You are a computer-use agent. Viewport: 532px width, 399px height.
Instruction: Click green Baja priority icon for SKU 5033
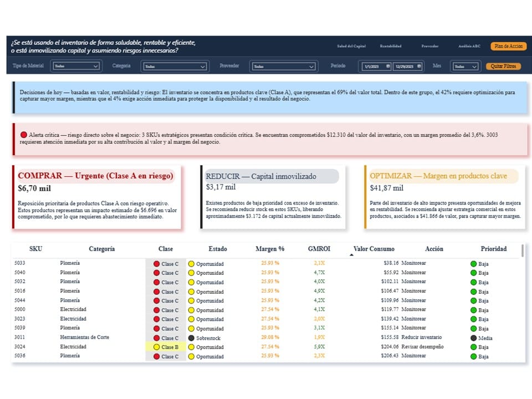click(x=474, y=264)
